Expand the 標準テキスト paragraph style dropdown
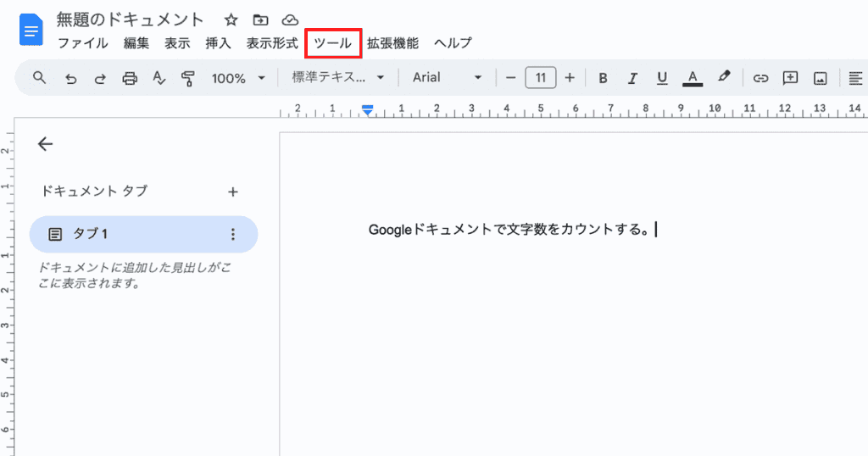This screenshot has height=456, width=868. 338,78
